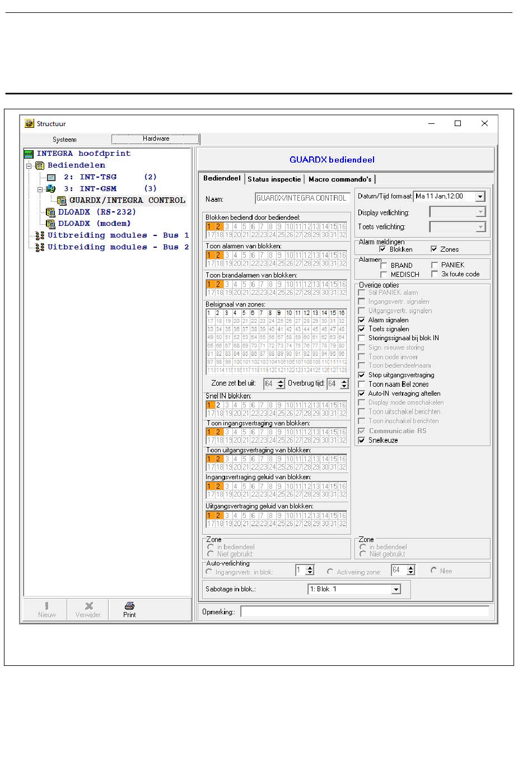Click the INTEGRA hoofdprint board icon

point(29,154)
